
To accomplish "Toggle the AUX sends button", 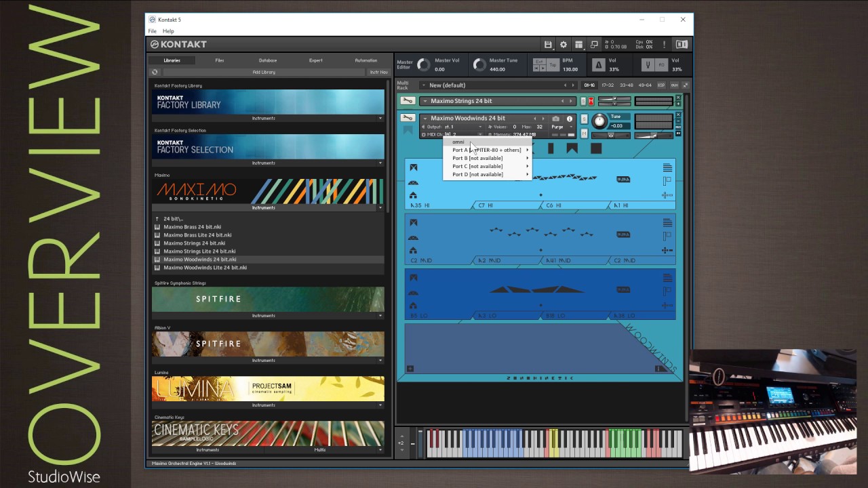I will pyautogui.click(x=674, y=85).
